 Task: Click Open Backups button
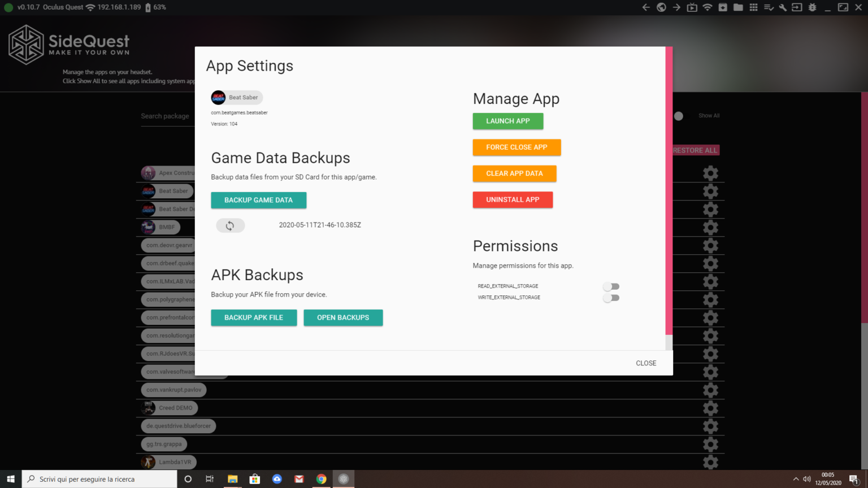click(343, 317)
